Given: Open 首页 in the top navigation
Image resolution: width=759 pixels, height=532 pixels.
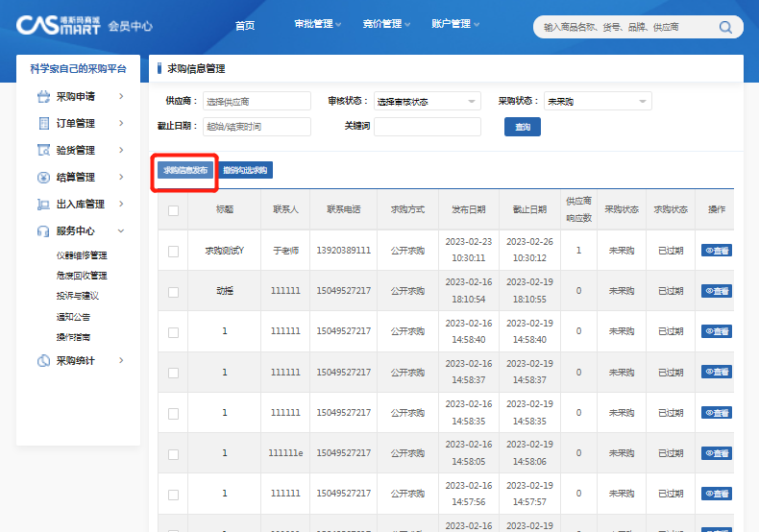Looking at the screenshot, I should pos(245,25).
